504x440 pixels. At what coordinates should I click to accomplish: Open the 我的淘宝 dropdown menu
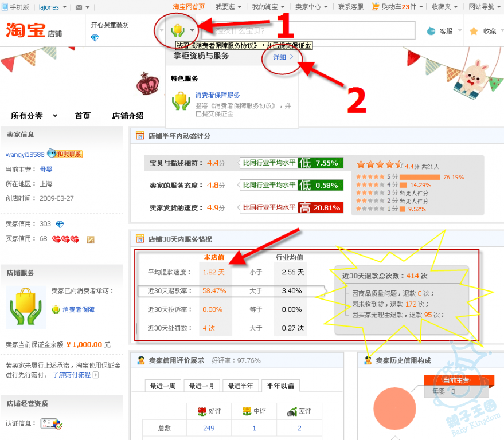pyautogui.click(x=269, y=7)
